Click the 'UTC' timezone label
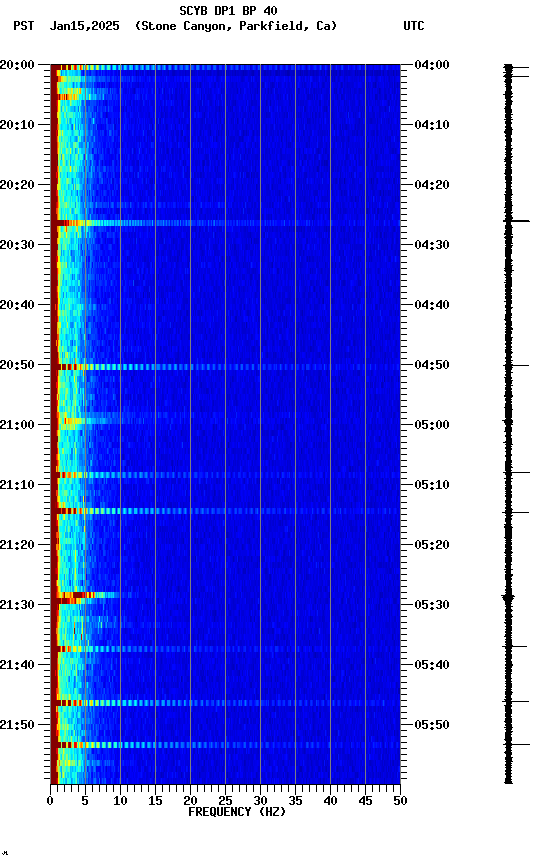Image resolution: width=552 pixels, height=864 pixels. tap(414, 26)
